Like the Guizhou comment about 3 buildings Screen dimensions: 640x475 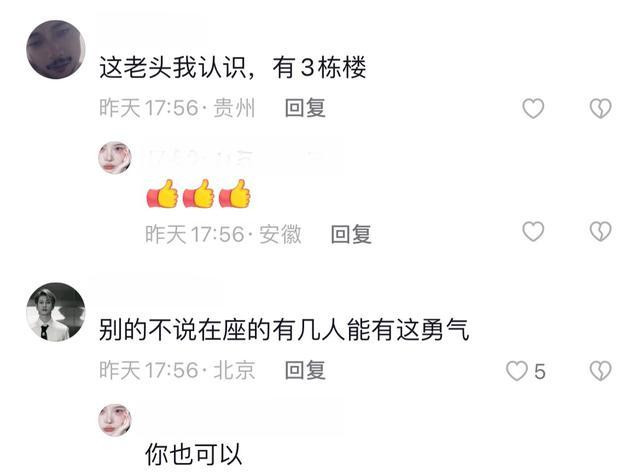[533, 109]
